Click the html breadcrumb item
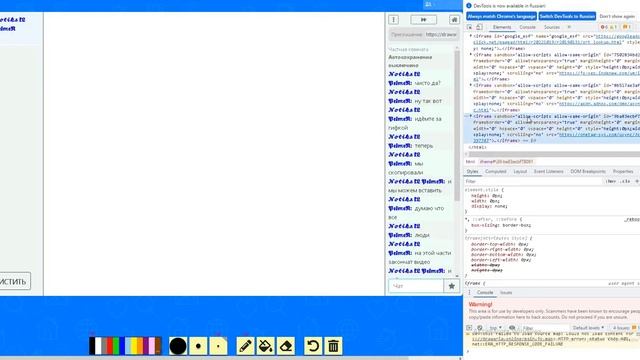640x360 pixels. [x=470, y=162]
